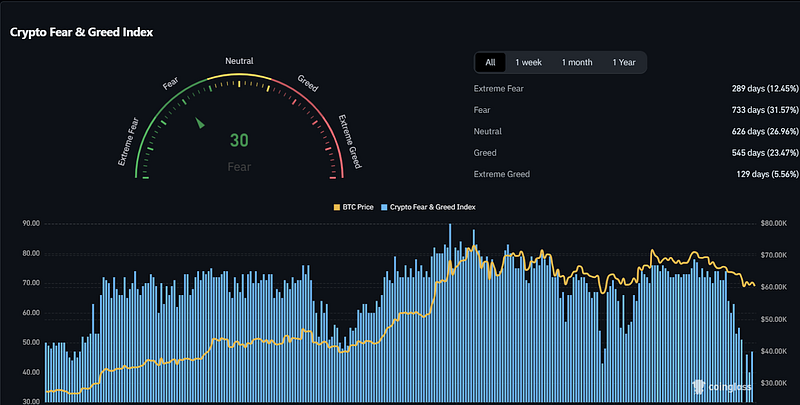The height and width of the screenshot is (405, 800).
Task: Click the yellow BTC Price legend swatch
Action: pos(337,207)
